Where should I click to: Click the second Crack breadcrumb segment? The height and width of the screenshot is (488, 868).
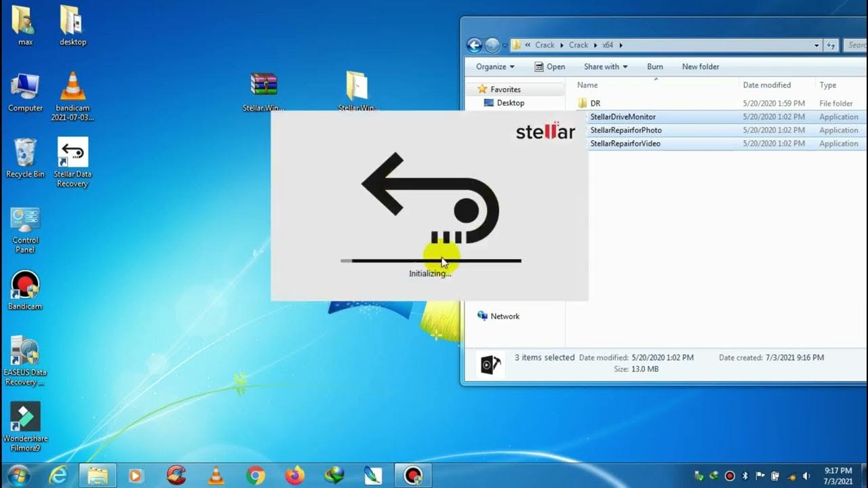[x=578, y=45]
